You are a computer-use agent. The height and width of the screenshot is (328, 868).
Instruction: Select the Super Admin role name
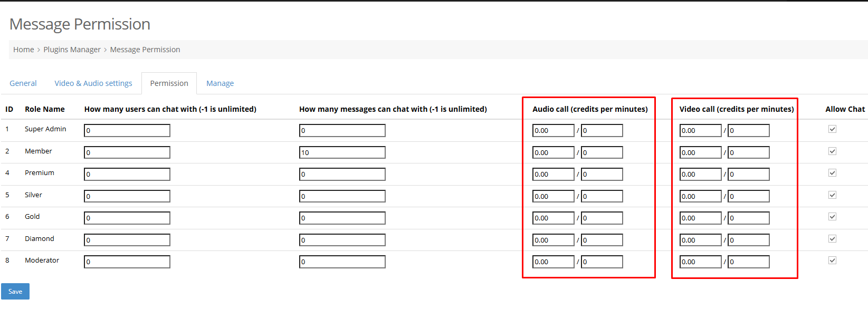click(45, 129)
